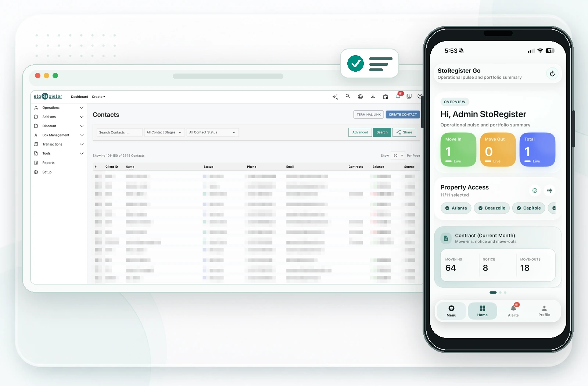Open Setup gear in the sidebar
Screen dimensions: 588x386
[x=47, y=172]
